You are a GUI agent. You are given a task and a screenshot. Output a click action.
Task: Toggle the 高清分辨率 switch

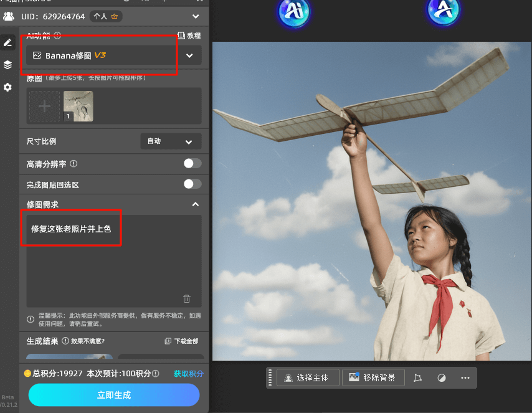point(192,163)
